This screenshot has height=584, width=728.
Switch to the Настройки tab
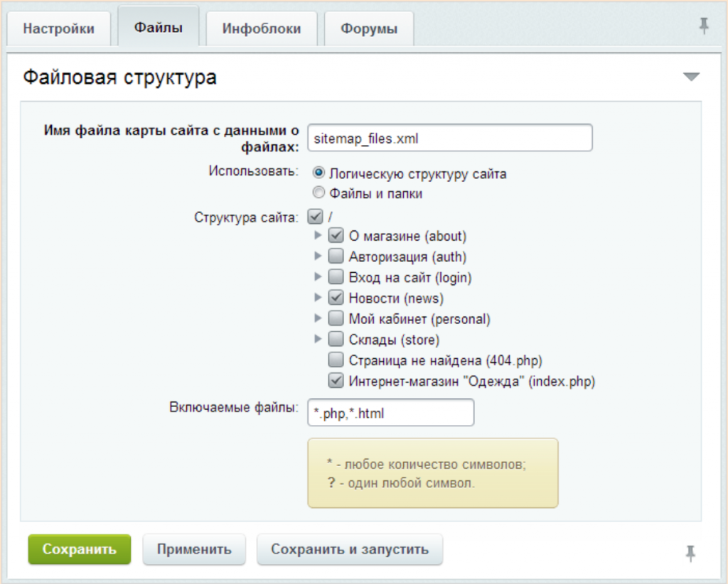(58, 29)
